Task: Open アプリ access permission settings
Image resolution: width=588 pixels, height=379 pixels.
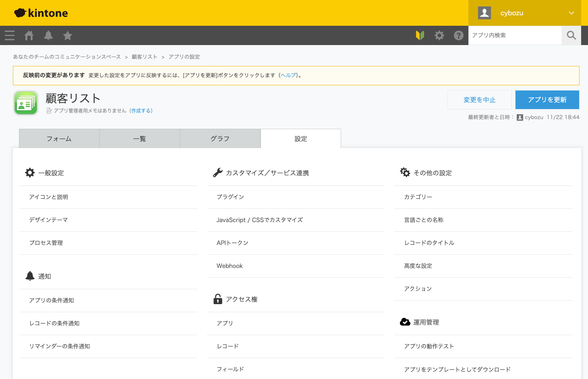Action: (296, 323)
